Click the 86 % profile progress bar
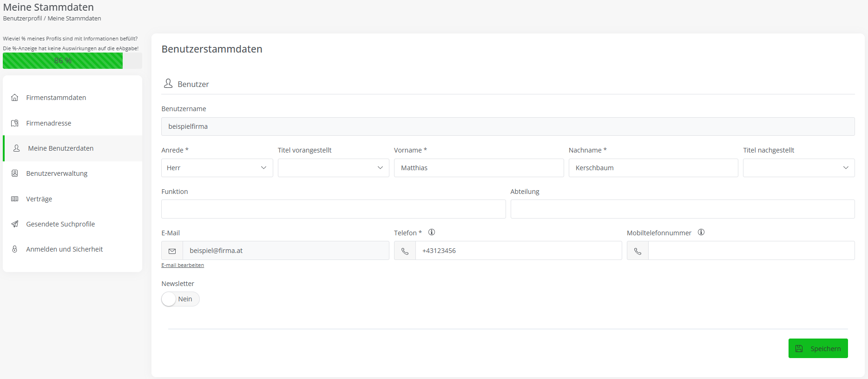This screenshot has height=379, width=868. point(72,61)
